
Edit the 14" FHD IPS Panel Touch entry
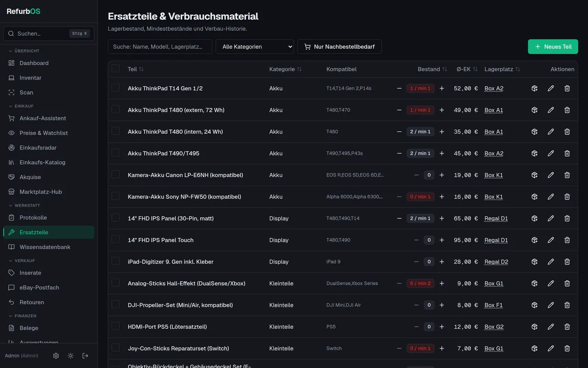point(551,240)
